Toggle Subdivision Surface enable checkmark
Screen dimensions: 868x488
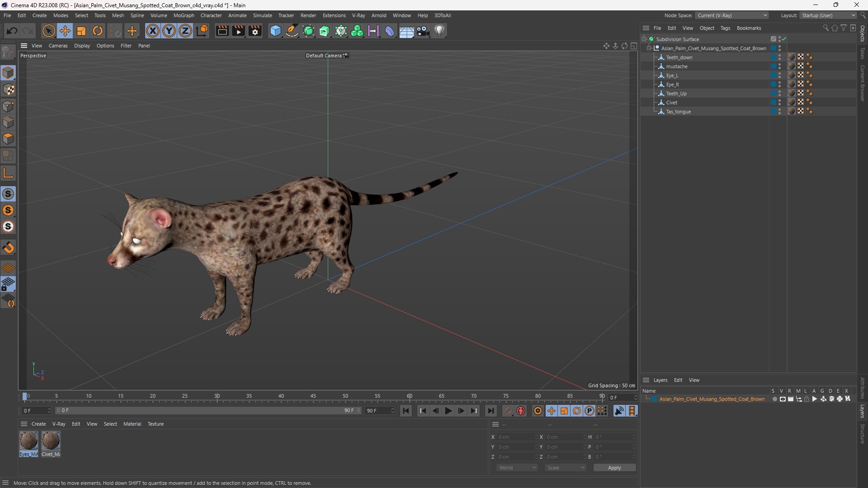pyautogui.click(x=784, y=39)
